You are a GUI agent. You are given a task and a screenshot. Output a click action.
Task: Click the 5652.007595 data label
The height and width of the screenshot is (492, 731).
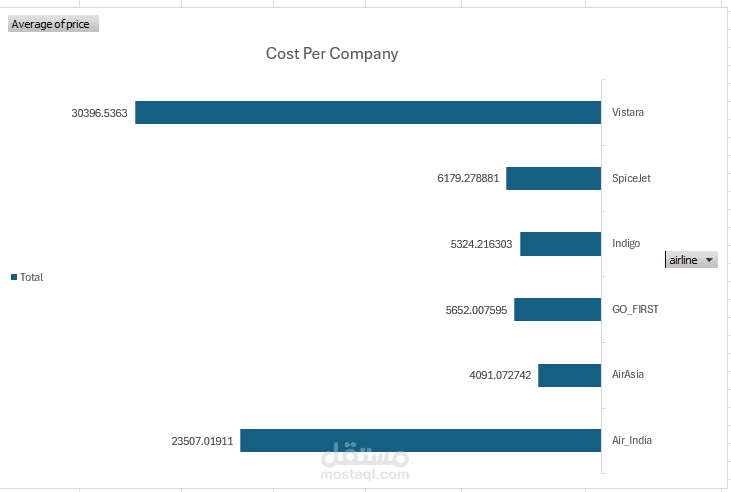coord(476,310)
